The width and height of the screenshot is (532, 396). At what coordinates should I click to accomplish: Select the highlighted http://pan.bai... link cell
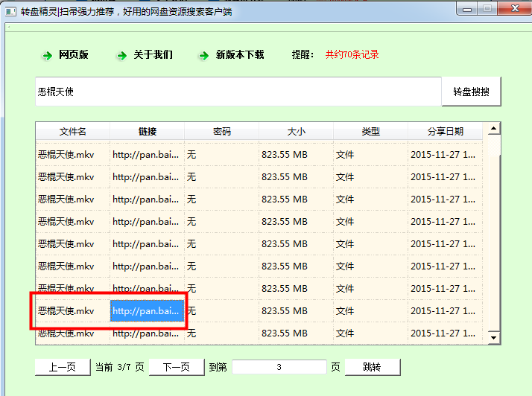(147, 311)
